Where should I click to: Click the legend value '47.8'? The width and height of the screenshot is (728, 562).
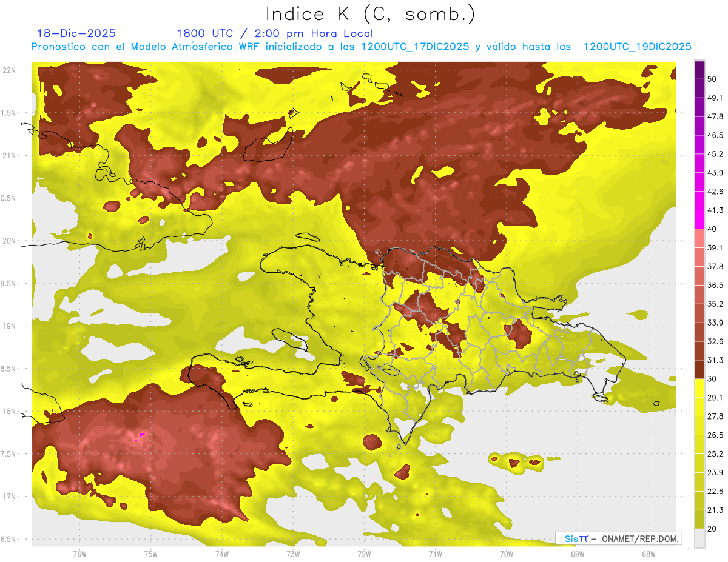[x=714, y=116]
